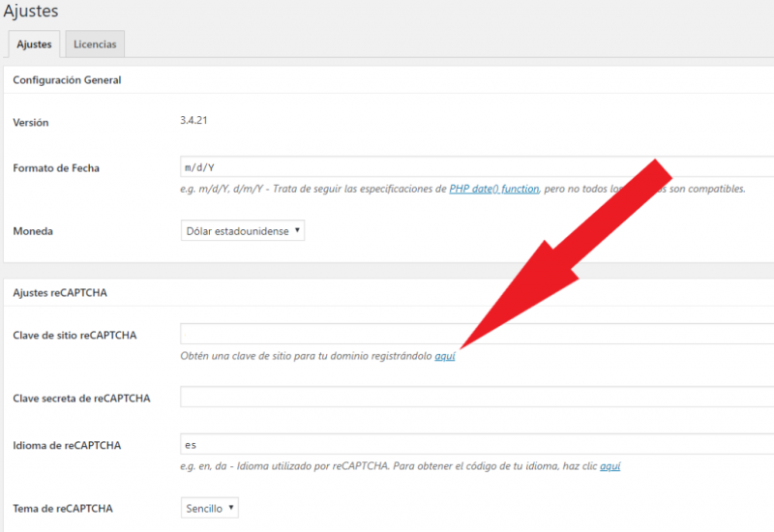Switch to the Licencias tab
The image size is (774, 532).
tap(95, 44)
